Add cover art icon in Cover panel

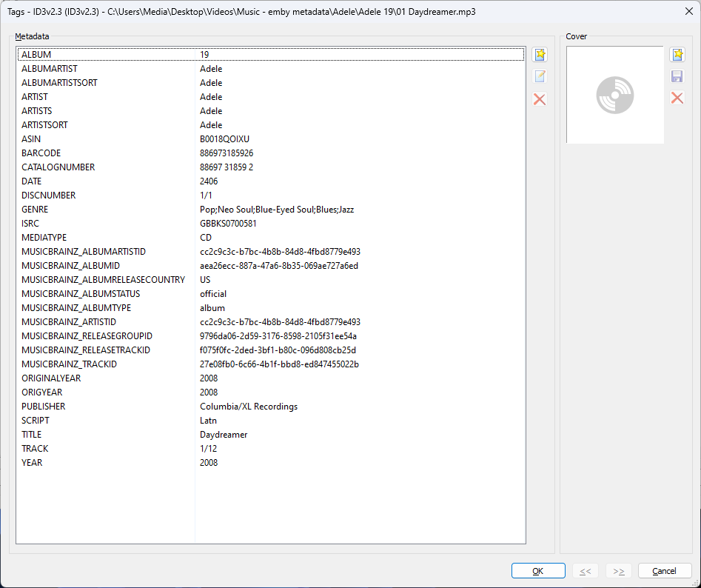point(677,55)
